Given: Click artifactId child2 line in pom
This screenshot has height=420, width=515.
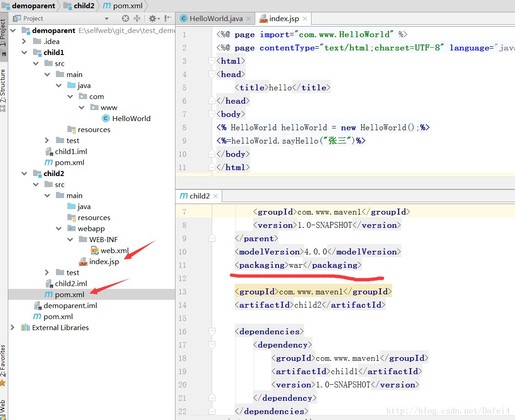Looking at the screenshot, I should coord(310,305).
